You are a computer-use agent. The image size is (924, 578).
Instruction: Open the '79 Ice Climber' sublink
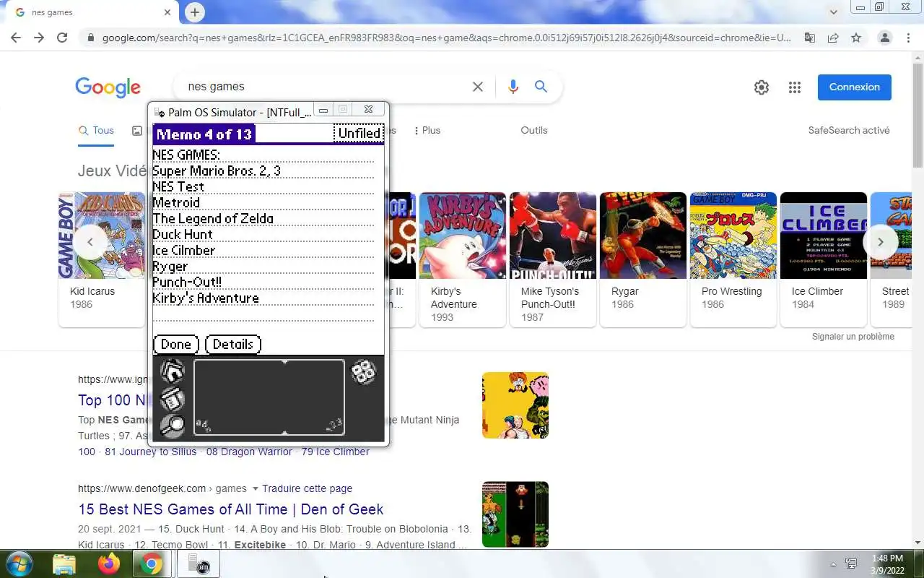(x=336, y=452)
